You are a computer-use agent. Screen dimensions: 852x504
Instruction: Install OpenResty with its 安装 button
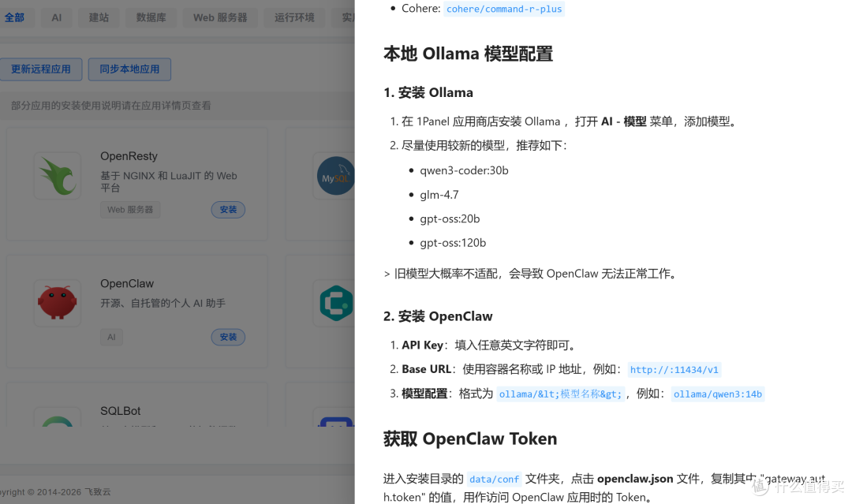(228, 210)
